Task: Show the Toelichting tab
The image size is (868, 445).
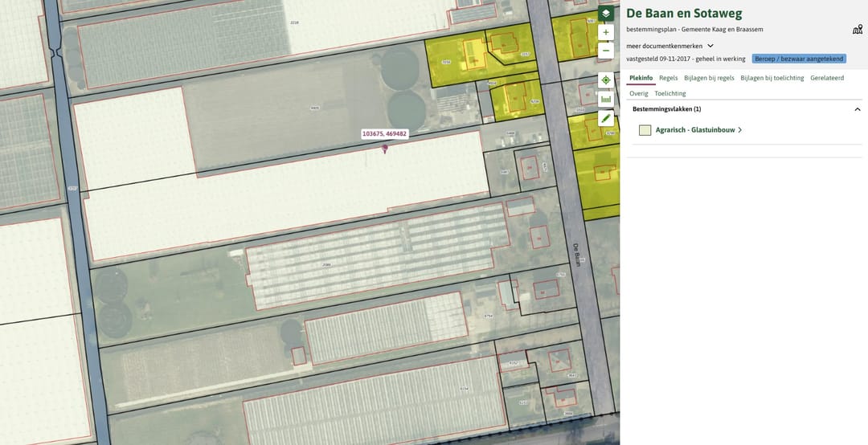Action: 670,93
